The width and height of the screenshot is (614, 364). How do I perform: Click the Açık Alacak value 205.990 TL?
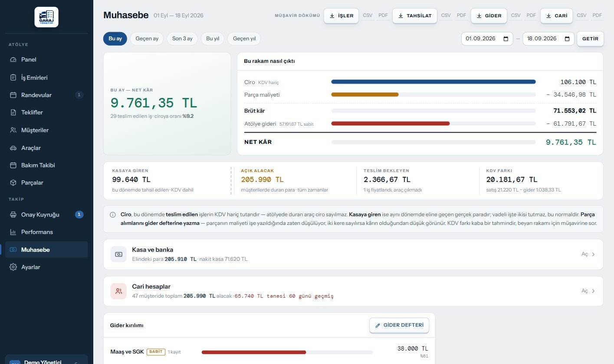[x=262, y=179]
